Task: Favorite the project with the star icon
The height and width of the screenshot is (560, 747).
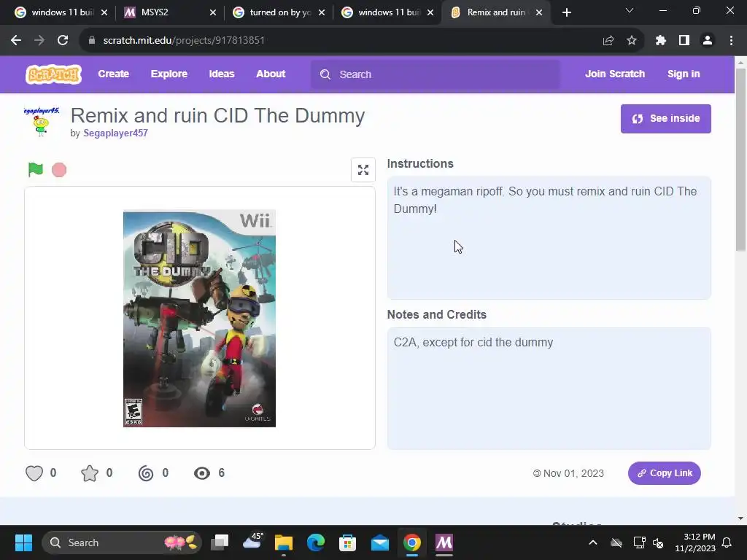Action: [x=90, y=472]
